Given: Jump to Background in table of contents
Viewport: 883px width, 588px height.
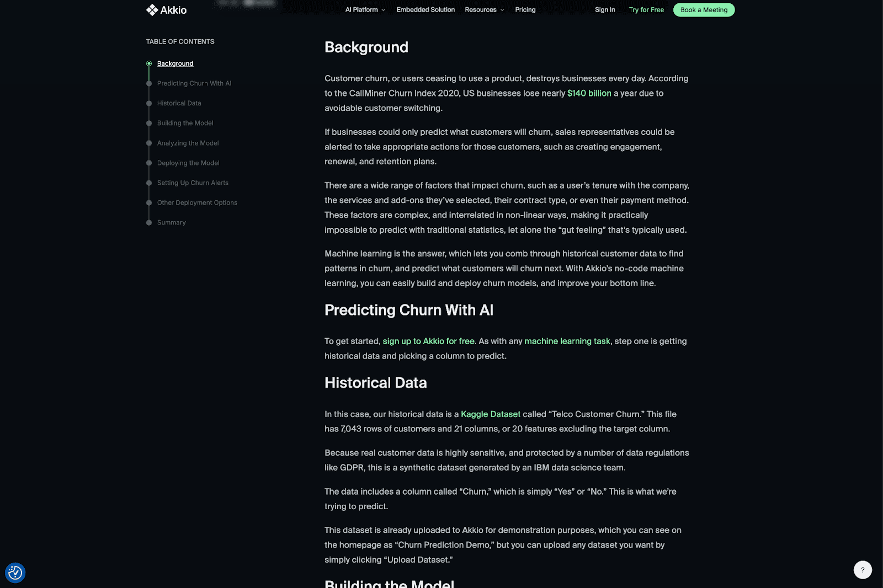Looking at the screenshot, I should 175,63.
